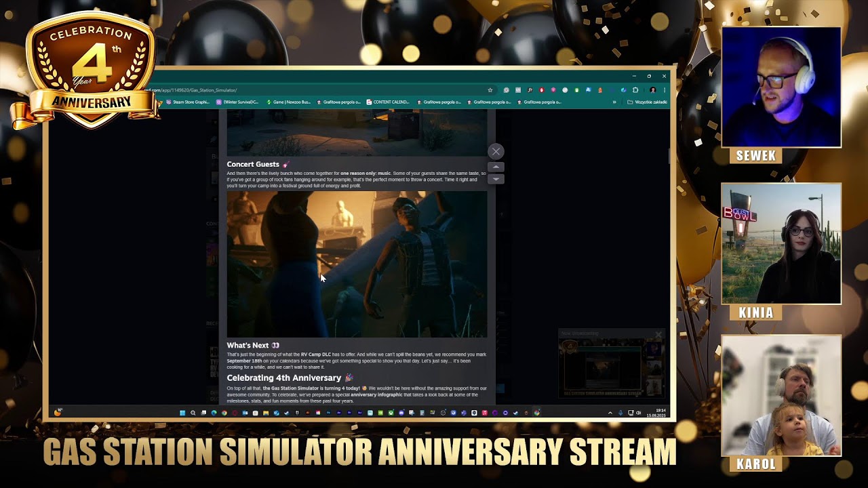868x488 pixels.
Task: Show hidden system tray icons chevron
Action: [x=610, y=413]
